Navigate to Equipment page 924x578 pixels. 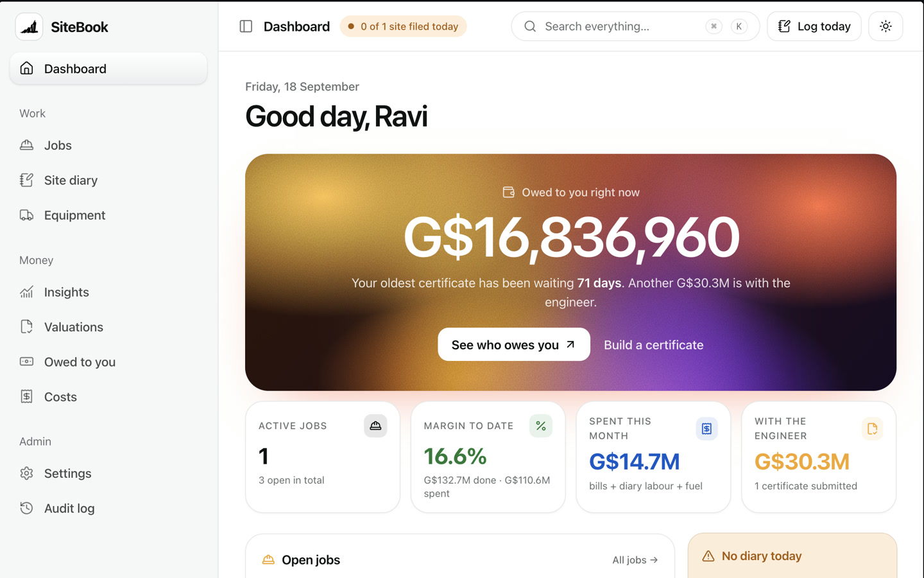click(x=108, y=215)
